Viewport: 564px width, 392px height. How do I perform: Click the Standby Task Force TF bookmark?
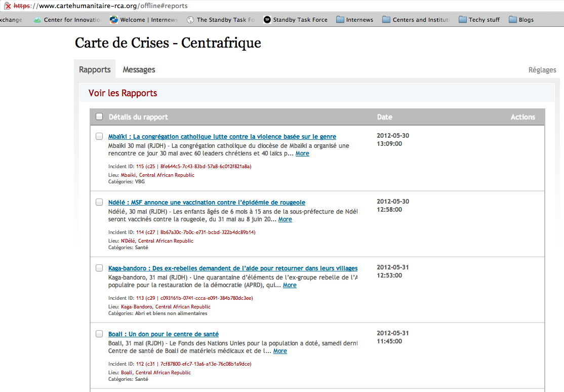(x=295, y=20)
